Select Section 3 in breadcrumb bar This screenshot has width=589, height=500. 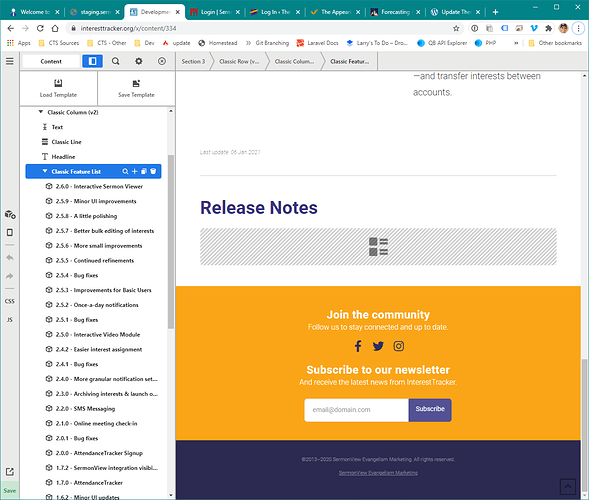click(x=193, y=61)
